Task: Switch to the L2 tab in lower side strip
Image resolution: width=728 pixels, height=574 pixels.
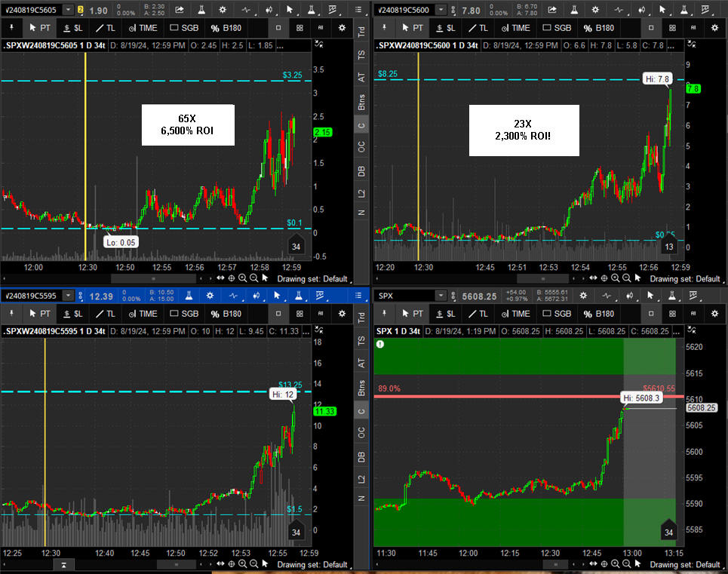Action: [361, 478]
